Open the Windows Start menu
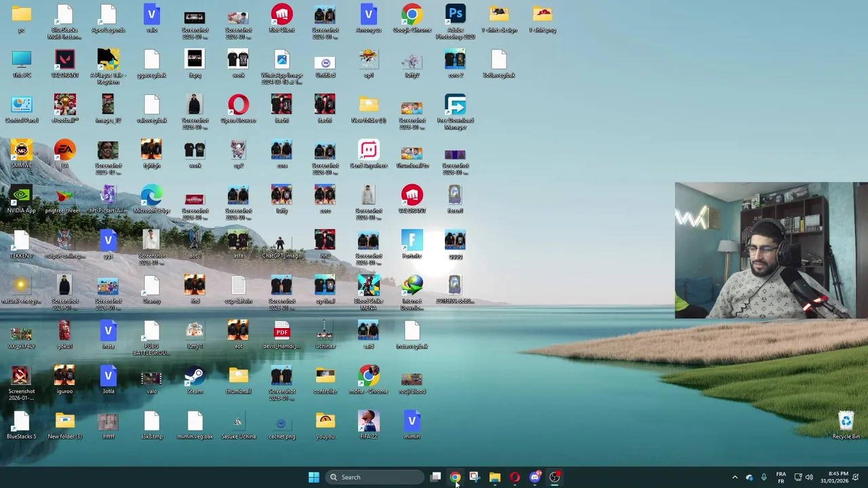This screenshot has width=868, height=488. pos(313,477)
